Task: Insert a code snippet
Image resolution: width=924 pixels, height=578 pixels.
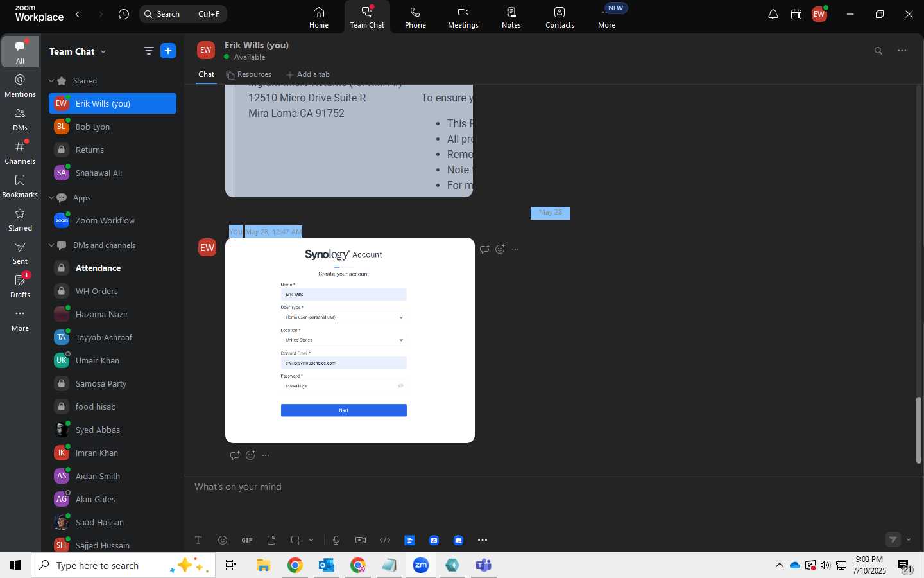Action: click(x=385, y=540)
